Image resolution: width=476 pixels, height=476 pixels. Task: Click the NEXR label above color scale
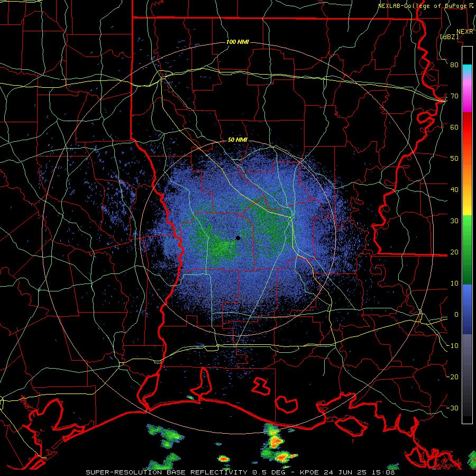465,32
